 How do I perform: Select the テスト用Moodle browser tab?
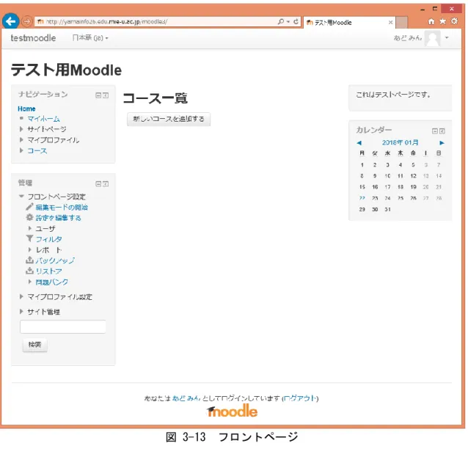[349, 23]
